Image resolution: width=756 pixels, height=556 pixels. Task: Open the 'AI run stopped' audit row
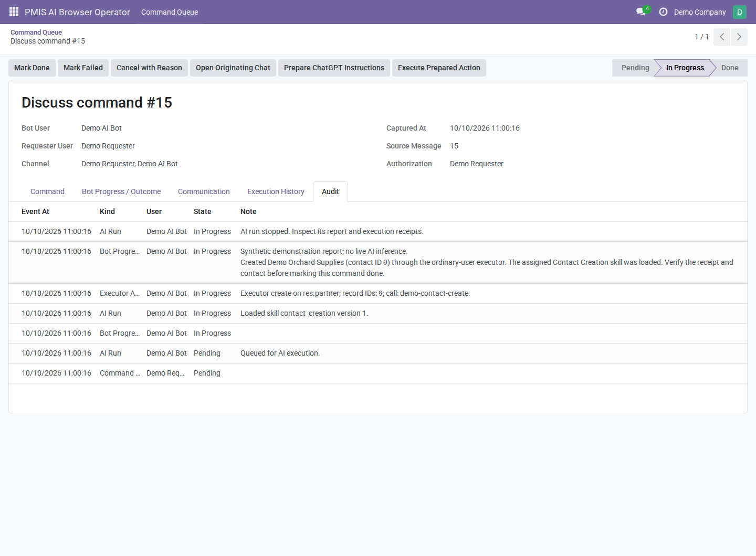pyautogui.click(x=378, y=231)
